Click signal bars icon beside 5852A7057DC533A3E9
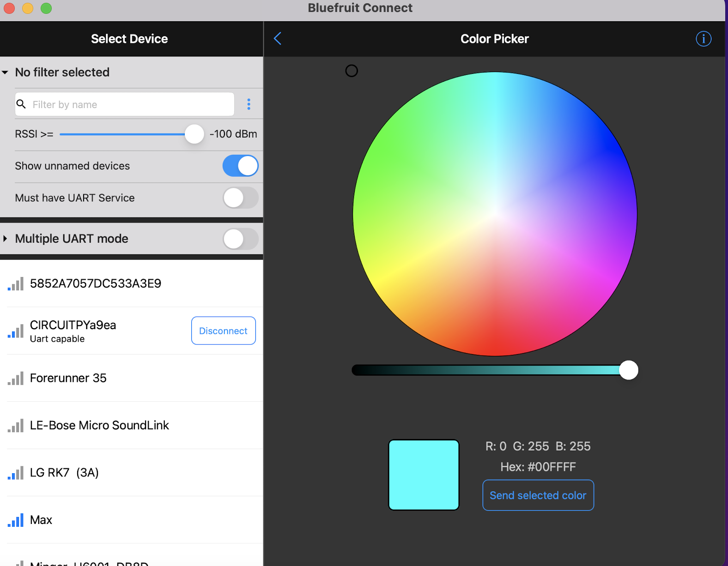The height and width of the screenshot is (566, 728). pyautogui.click(x=16, y=284)
